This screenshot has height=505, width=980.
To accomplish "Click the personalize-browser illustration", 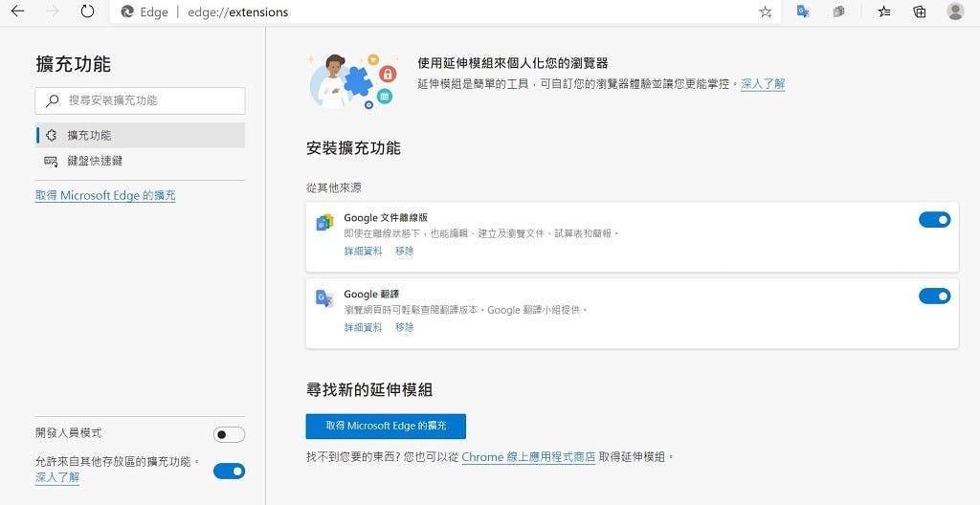I will (352, 81).
